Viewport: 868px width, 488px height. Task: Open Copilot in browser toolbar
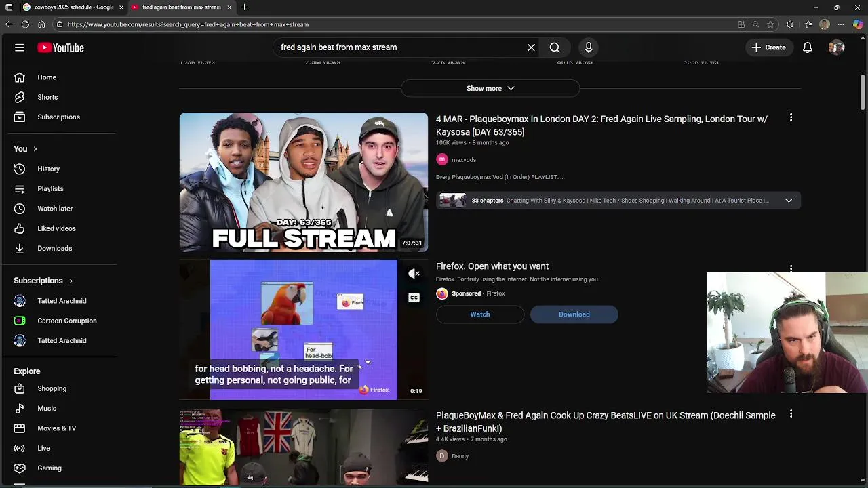(x=858, y=24)
